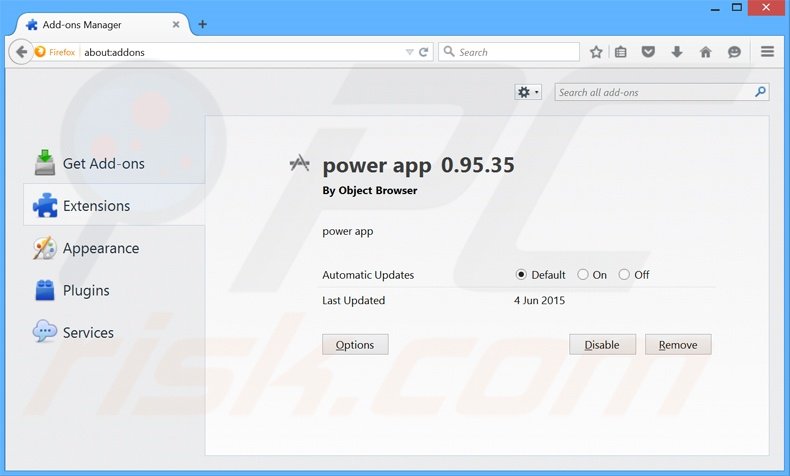Select Default for Automatic Updates
Image resolution: width=790 pixels, height=476 pixels.
521,275
